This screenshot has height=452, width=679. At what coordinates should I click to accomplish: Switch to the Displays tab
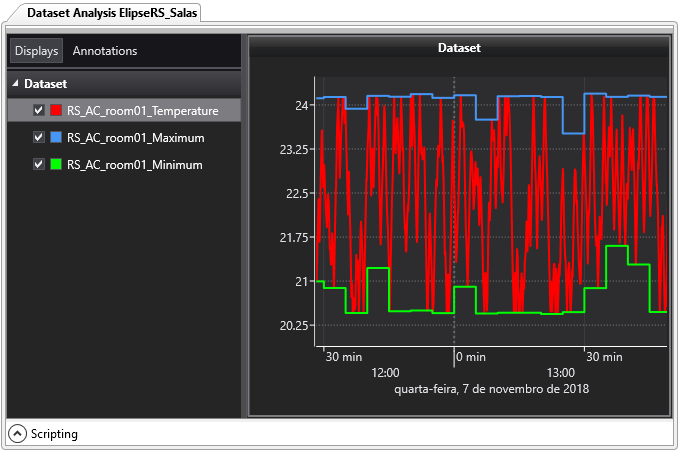tap(37, 51)
